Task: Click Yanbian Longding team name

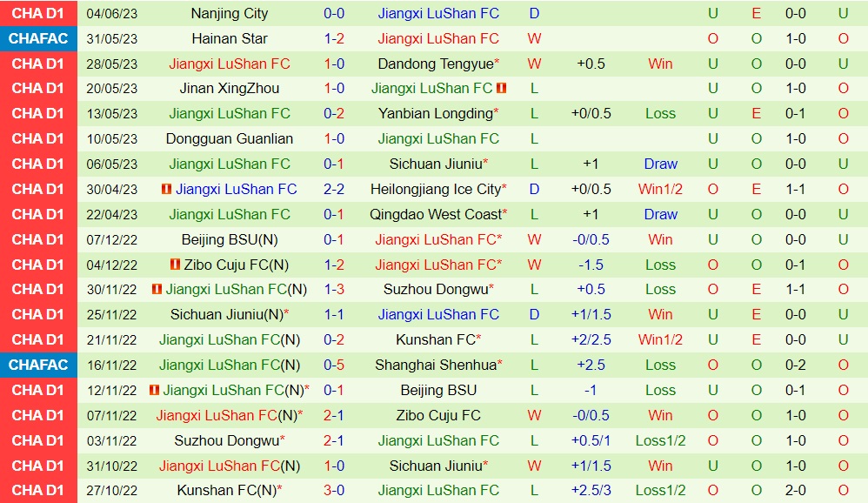Action: (435, 114)
